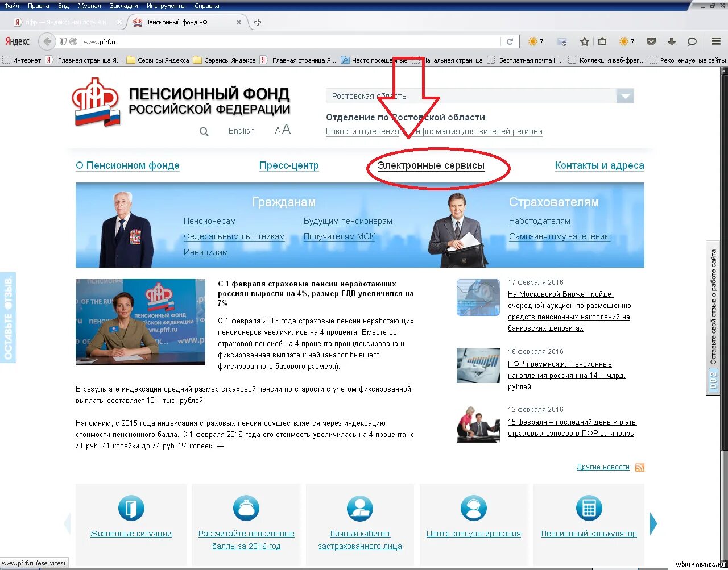Image resolution: width=728 pixels, height=570 pixels.
Task: Click the chat speech bubble toolbar icon
Action: (x=692, y=41)
